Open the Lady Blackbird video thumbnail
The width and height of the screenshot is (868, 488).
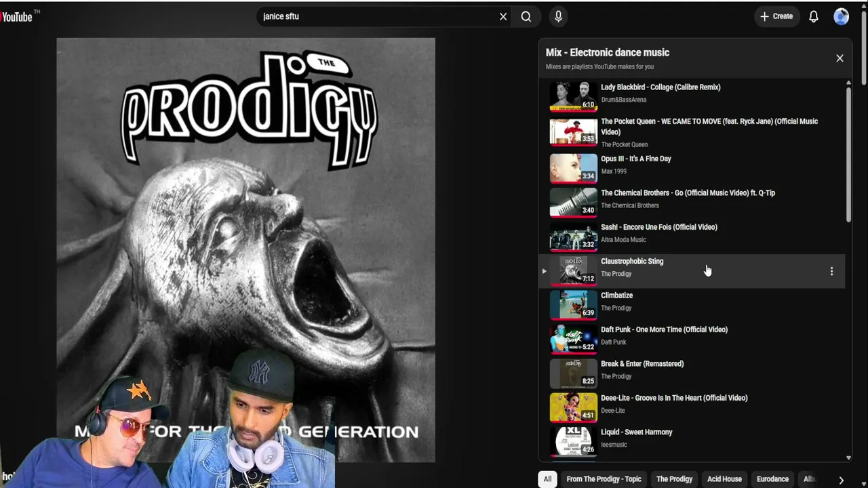[573, 96]
